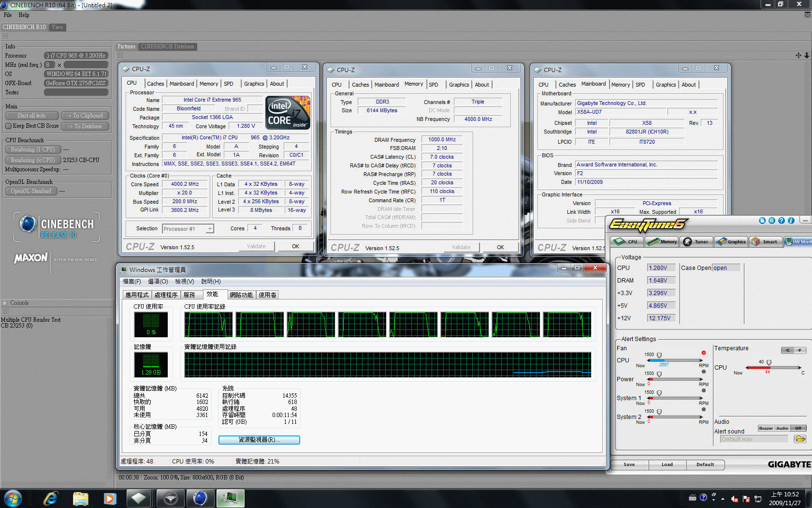Click 資源監視器(R)... button in Task Manager
This screenshot has width=812, height=508.
click(259, 440)
